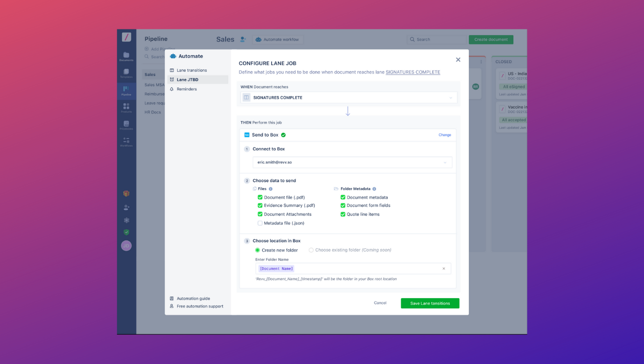Select the Create new folder radio button
Screen dimensions: 644x364
click(257, 250)
